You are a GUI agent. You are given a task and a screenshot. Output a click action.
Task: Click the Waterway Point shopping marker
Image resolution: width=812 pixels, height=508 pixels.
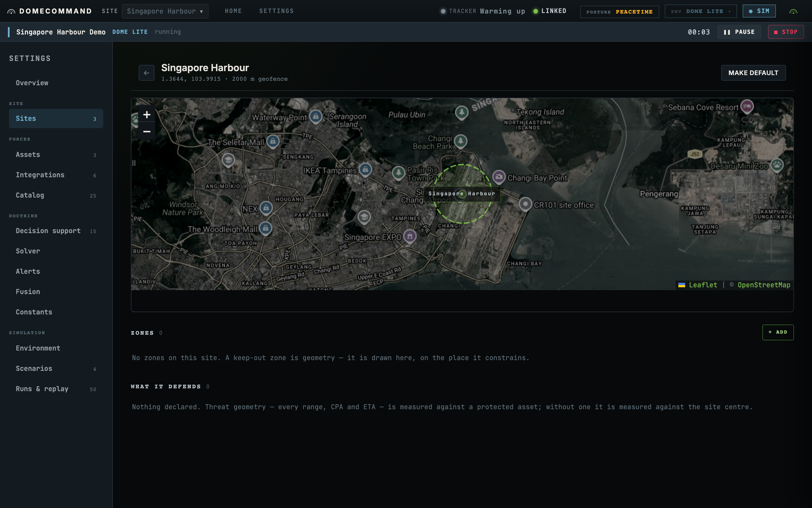click(x=315, y=117)
